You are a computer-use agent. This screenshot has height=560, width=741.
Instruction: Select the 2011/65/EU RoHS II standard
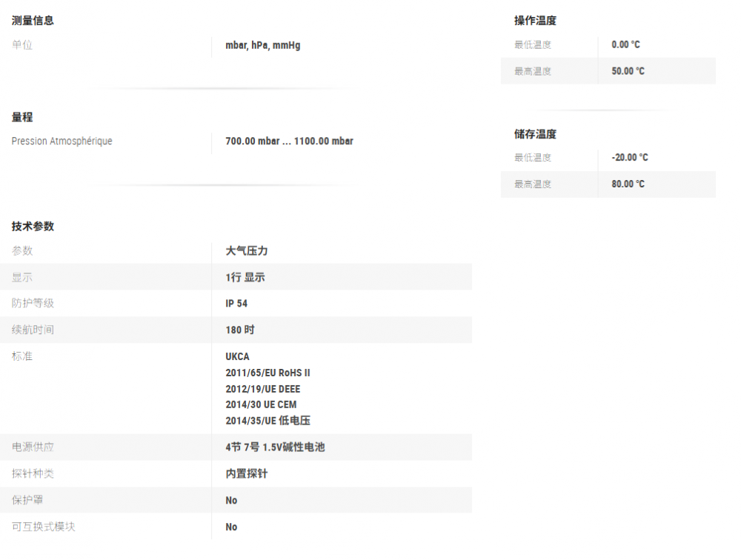point(268,373)
